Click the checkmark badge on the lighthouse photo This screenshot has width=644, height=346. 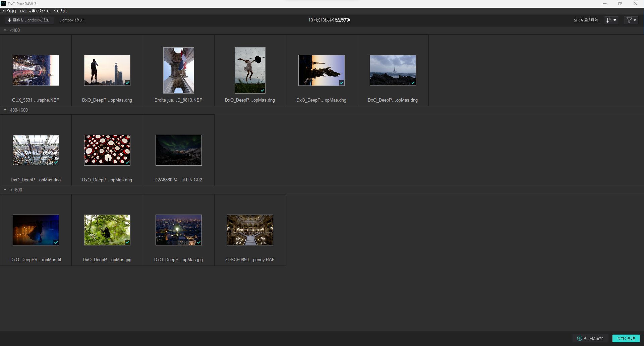point(413,83)
